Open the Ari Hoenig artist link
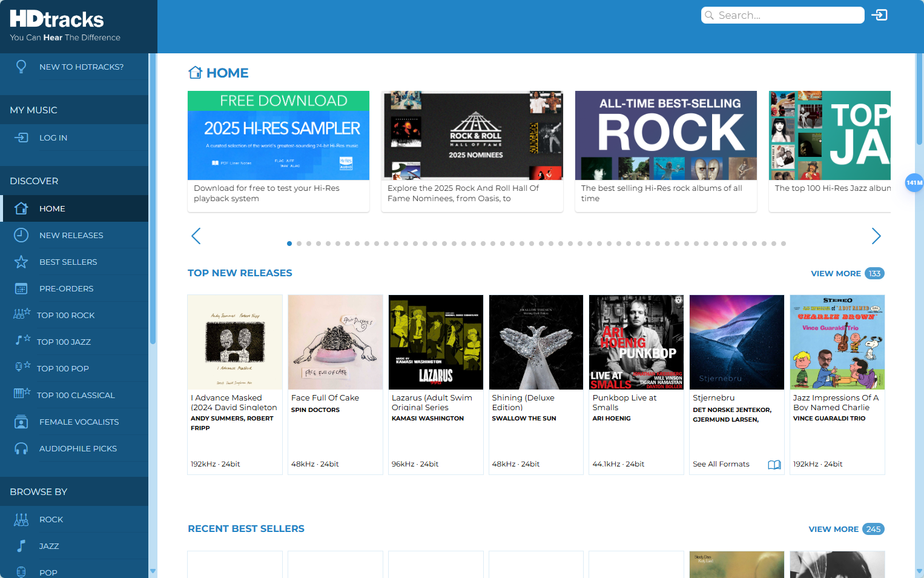924x578 pixels. tap(612, 418)
